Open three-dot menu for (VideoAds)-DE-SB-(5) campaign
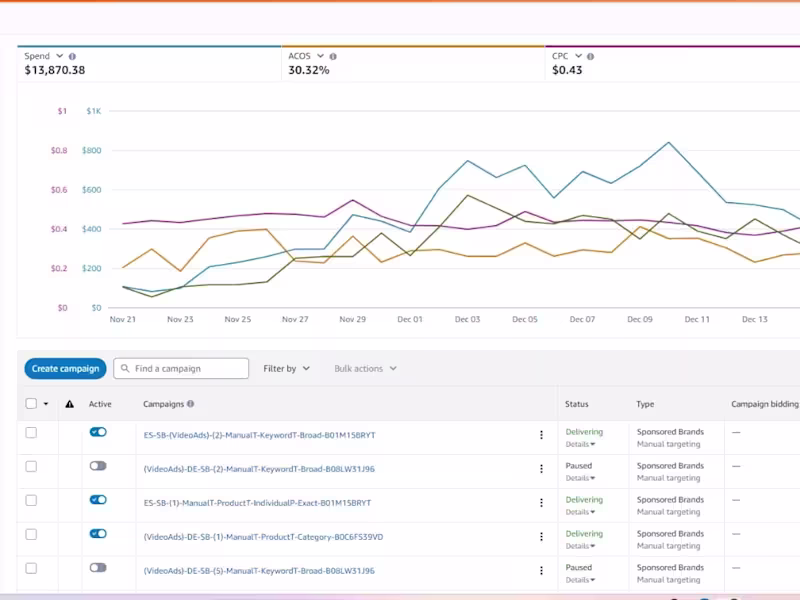The height and width of the screenshot is (600, 800). (541, 570)
